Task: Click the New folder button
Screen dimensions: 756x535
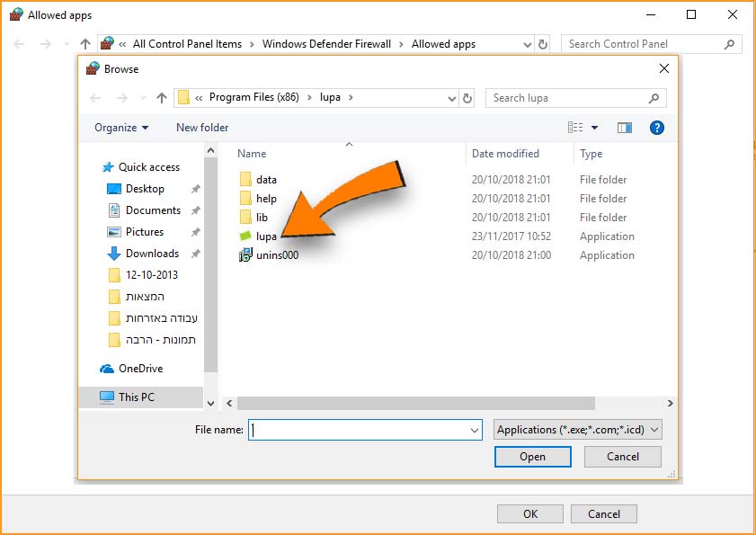Action: 202,128
